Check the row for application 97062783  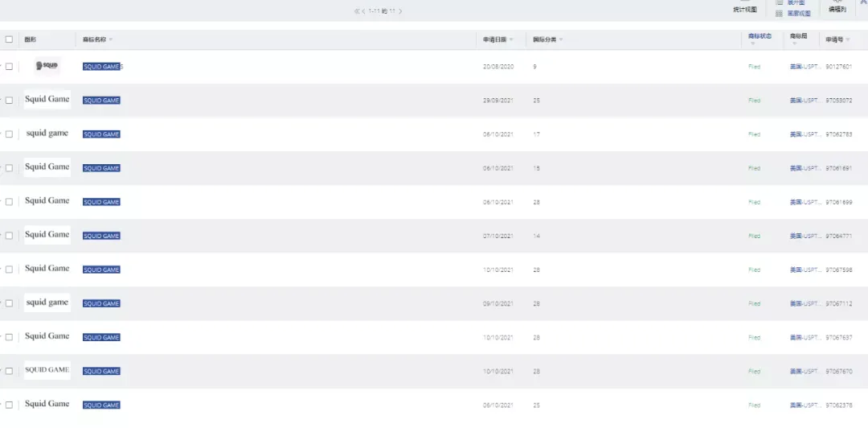pyautogui.click(x=9, y=134)
